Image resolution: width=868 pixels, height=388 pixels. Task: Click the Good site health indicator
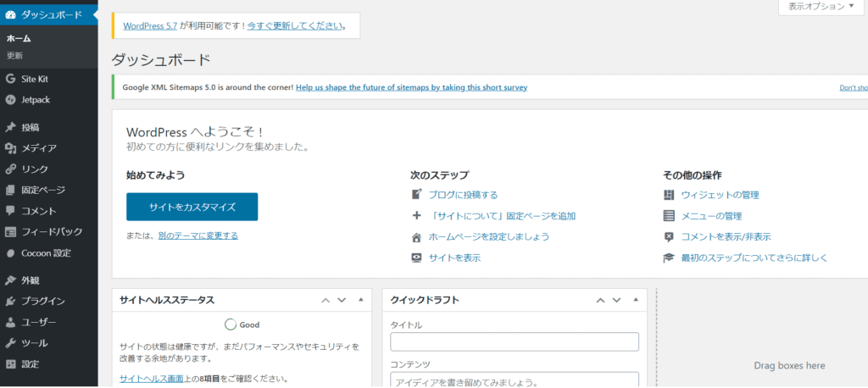point(242,325)
